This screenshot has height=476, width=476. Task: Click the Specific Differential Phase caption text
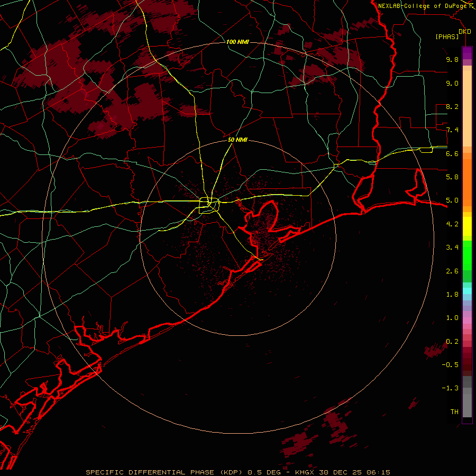237,472
